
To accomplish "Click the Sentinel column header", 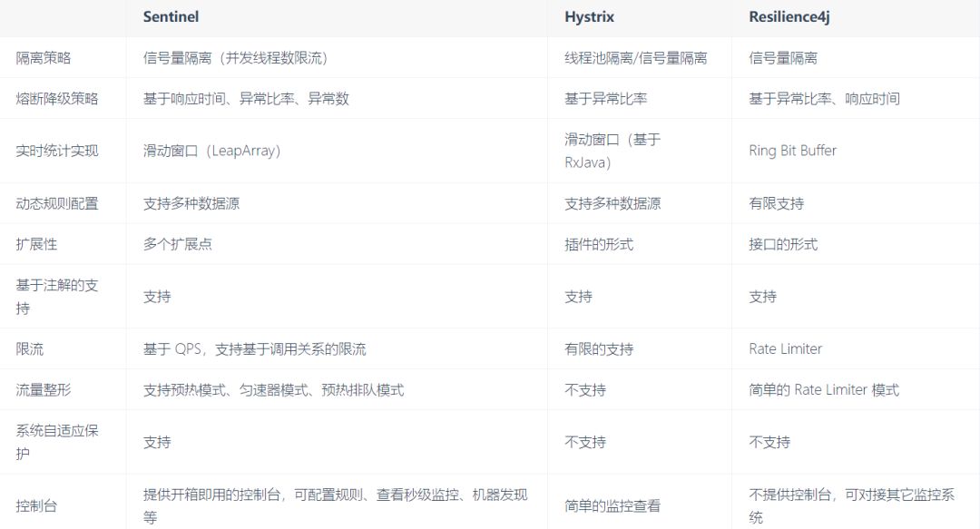I will [x=171, y=17].
